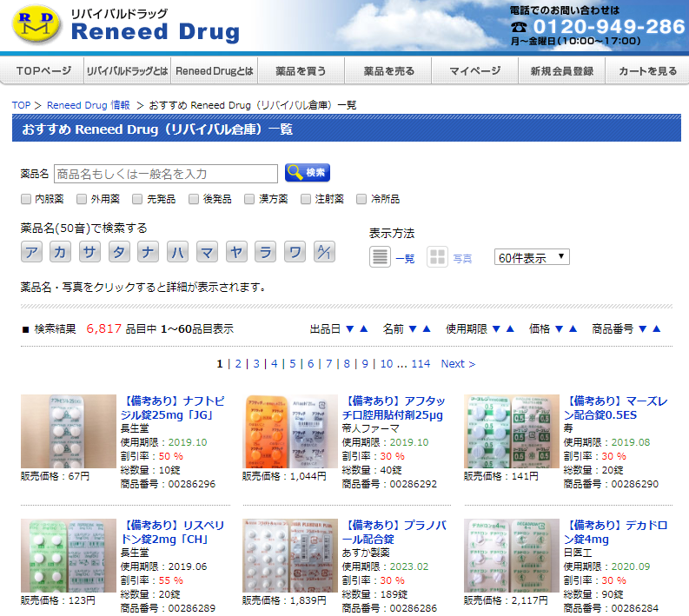Sort 使用期限 ascending arrow
This screenshot has width=689, height=616.
click(510, 328)
